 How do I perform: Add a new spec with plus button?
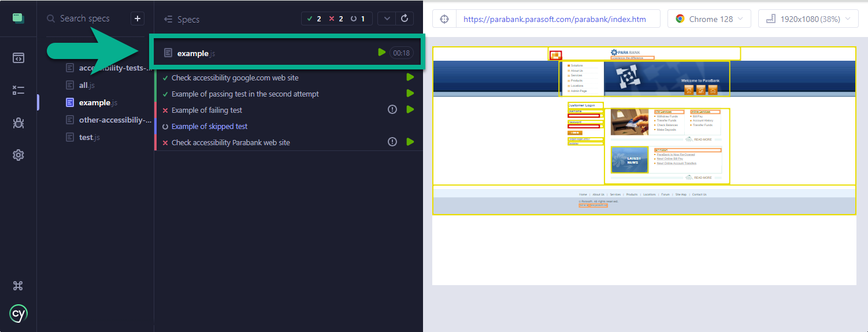138,19
